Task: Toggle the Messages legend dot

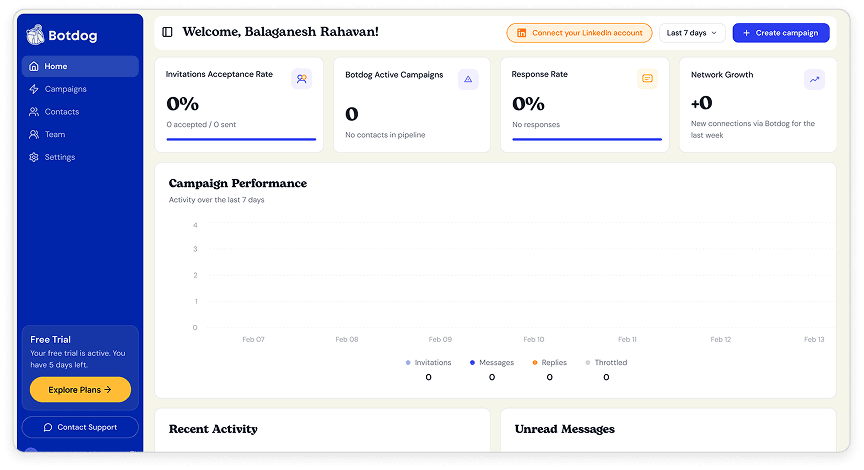Action: click(x=472, y=363)
